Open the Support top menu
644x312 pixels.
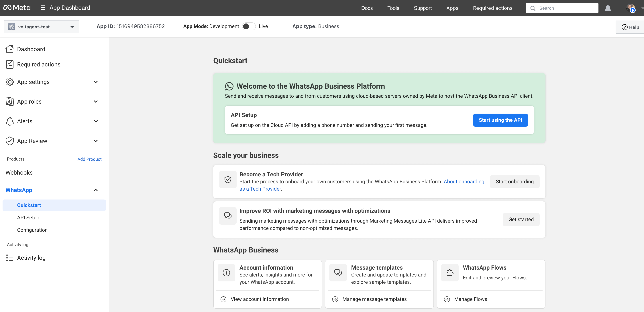coord(423,8)
